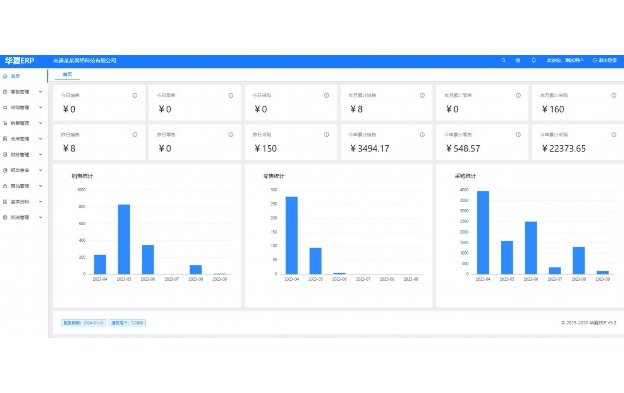Click the search magnifier icon in the header
The height and width of the screenshot is (393, 624).
503,60
